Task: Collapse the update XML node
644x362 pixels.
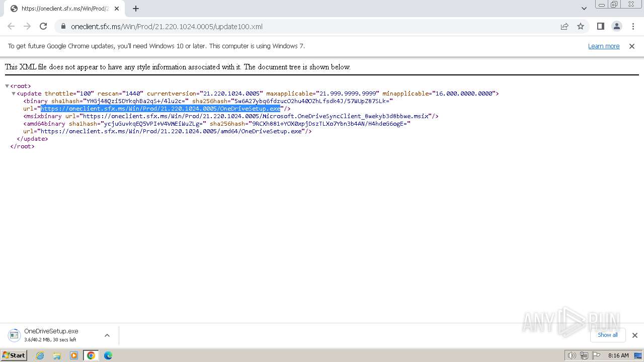Action: click(x=14, y=94)
